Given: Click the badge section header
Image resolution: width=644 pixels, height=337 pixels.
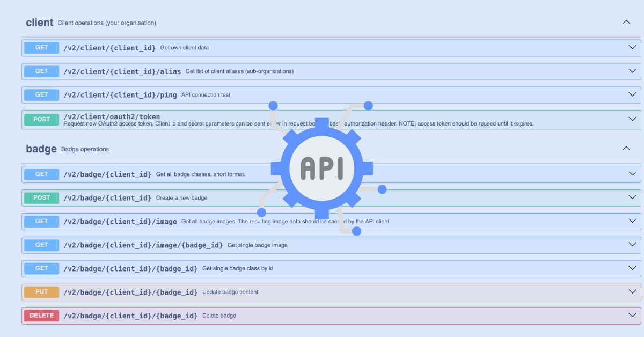Looking at the screenshot, I should point(41,148).
